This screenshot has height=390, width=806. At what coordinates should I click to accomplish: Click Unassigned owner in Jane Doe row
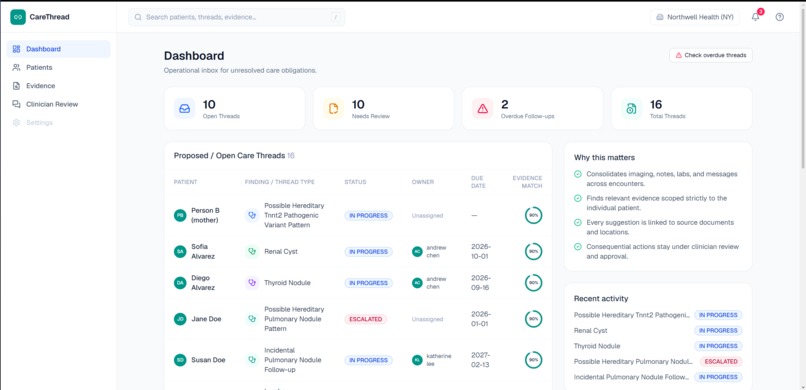[x=427, y=319]
